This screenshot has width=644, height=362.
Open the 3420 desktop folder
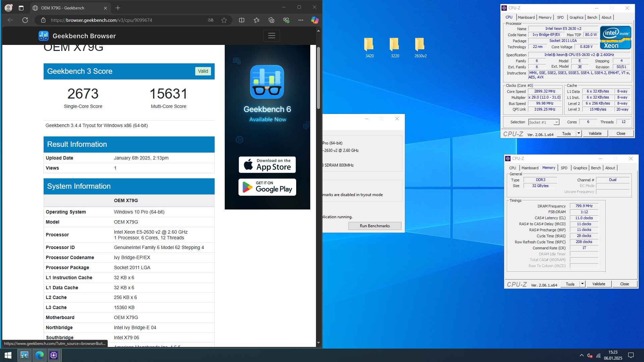coord(369,48)
